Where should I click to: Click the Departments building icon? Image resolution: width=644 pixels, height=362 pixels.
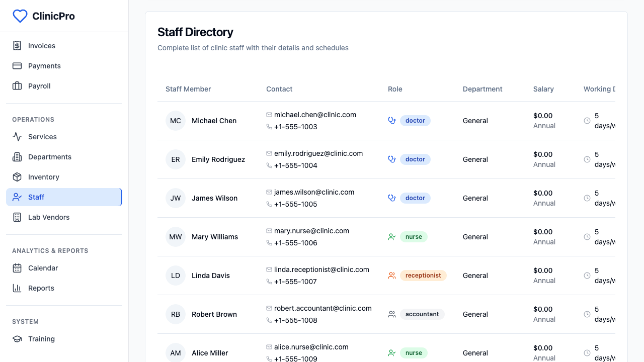tap(17, 157)
